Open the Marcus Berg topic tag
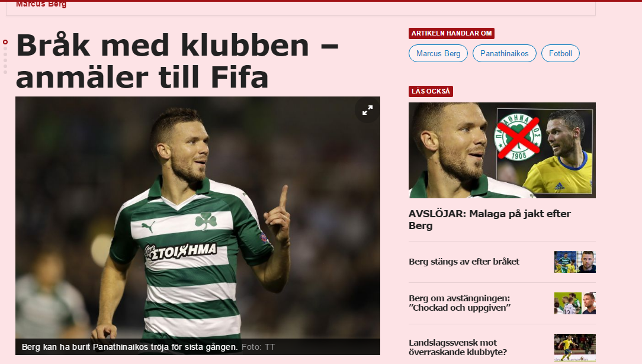 tap(438, 54)
